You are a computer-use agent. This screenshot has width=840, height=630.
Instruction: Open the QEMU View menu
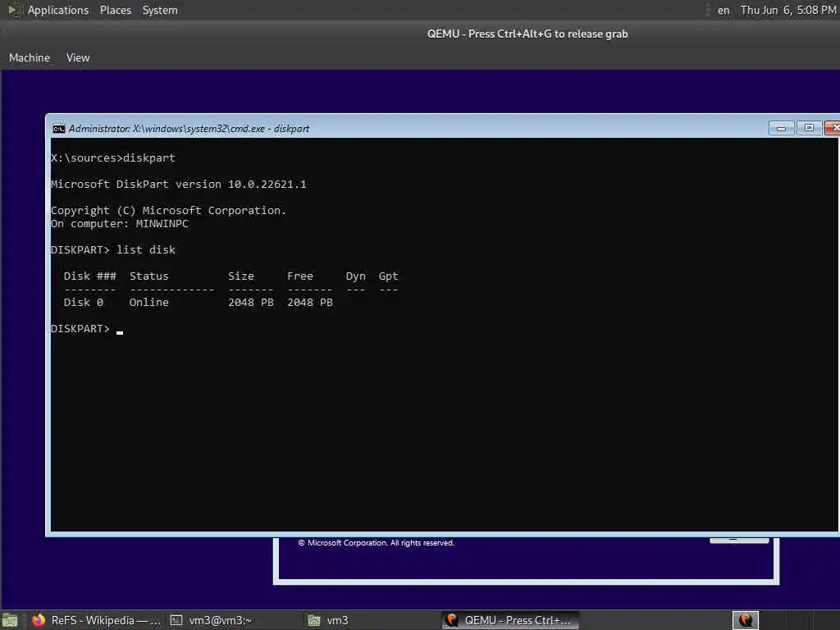[78, 57]
